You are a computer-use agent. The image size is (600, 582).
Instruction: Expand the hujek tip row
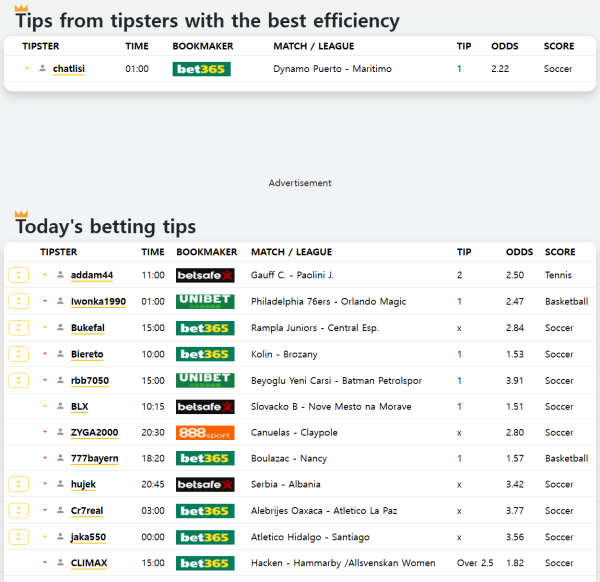tap(18, 484)
